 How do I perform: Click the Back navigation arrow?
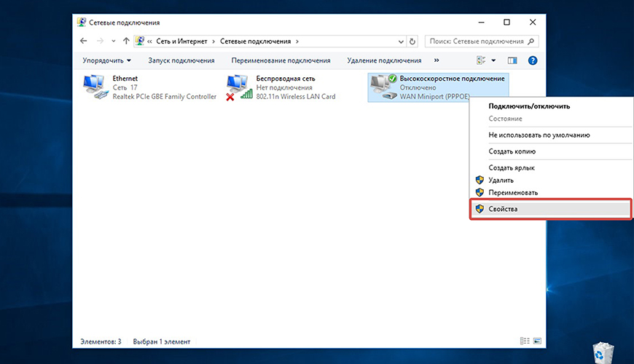point(83,41)
